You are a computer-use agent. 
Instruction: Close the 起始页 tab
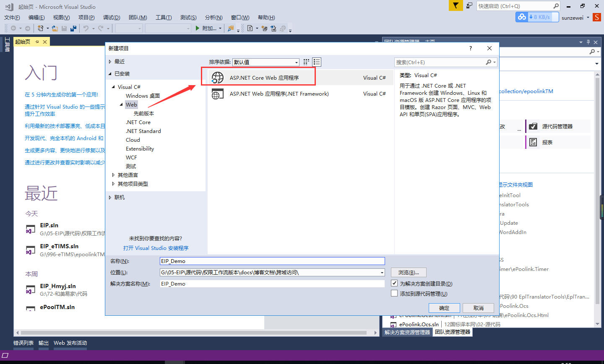click(x=45, y=42)
